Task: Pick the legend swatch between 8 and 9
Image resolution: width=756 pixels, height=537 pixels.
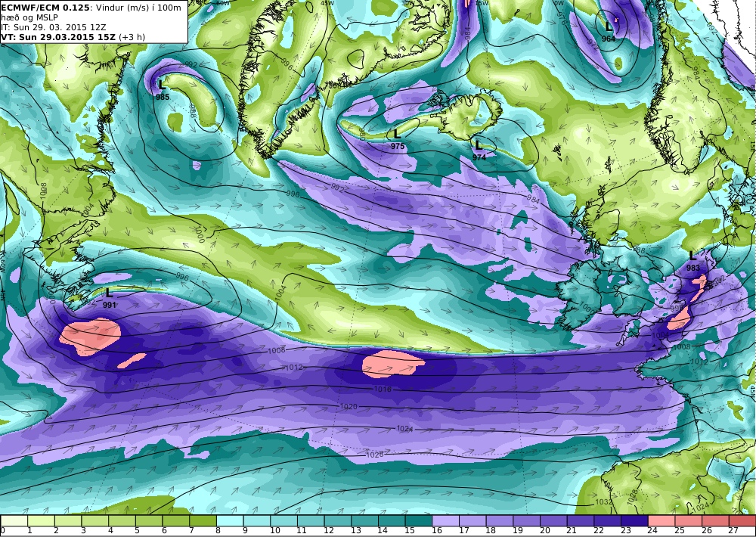Action: click(x=230, y=520)
